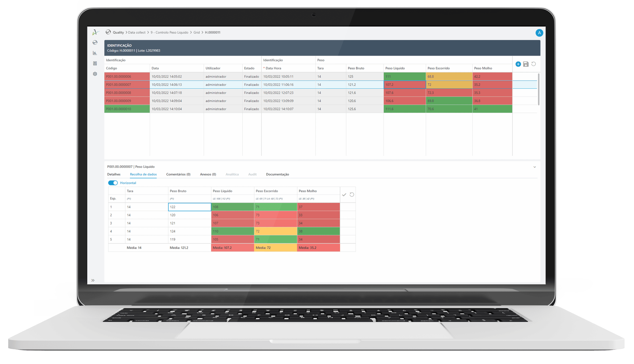Navigate to Grid breadcrumb link

[196, 32]
